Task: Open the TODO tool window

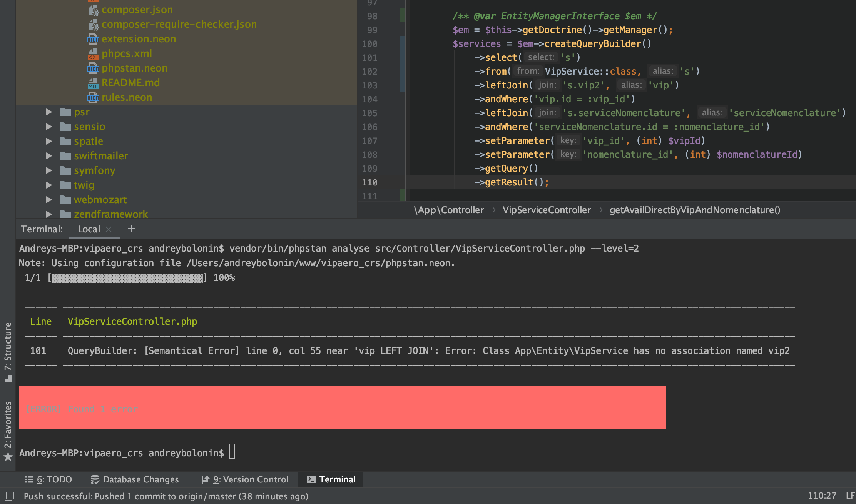Action: [x=50, y=479]
